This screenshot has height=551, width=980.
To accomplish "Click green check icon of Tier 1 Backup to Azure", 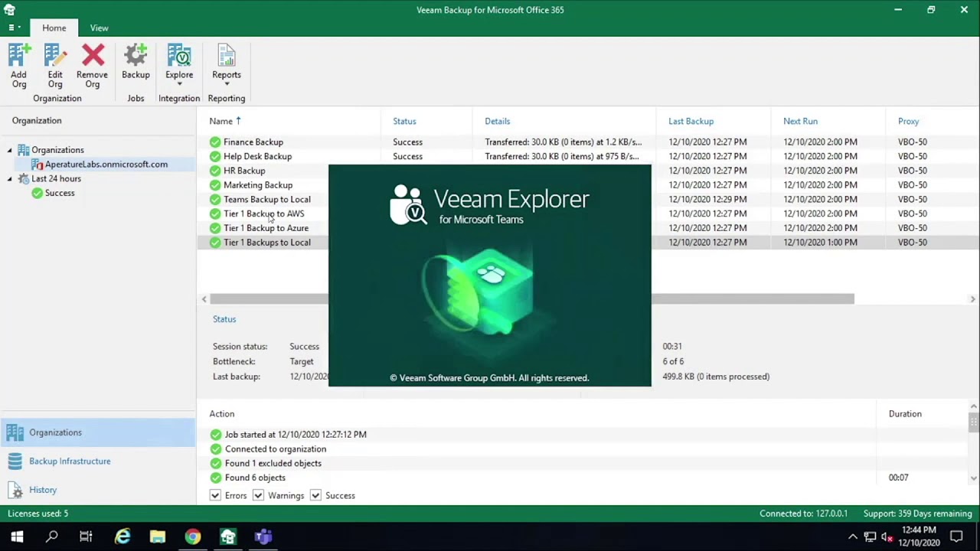I will pyautogui.click(x=215, y=228).
